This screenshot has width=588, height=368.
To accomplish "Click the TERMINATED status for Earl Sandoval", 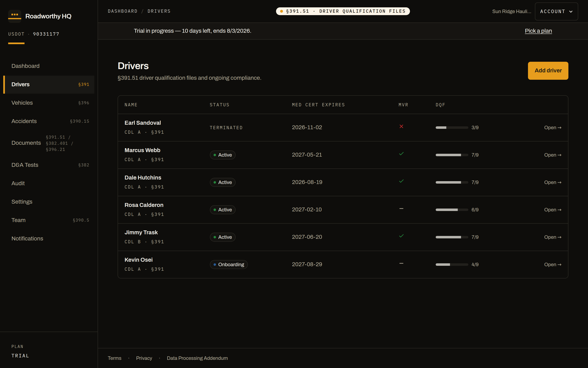I will [226, 128].
